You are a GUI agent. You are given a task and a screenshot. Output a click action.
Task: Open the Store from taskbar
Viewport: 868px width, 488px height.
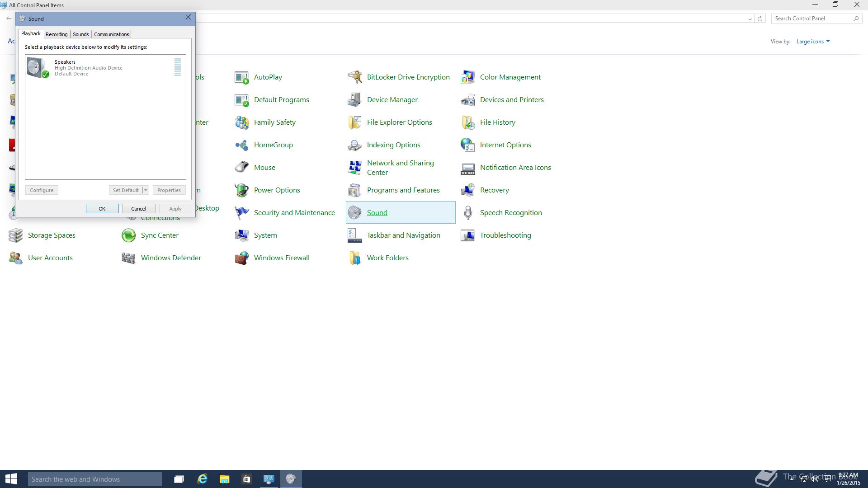pyautogui.click(x=246, y=479)
